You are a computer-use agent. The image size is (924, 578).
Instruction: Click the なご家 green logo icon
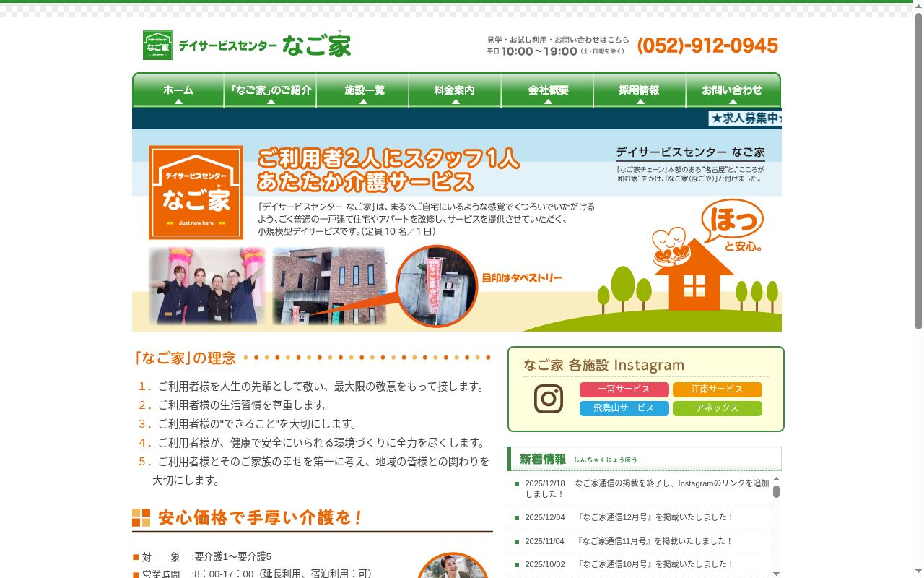click(157, 45)
